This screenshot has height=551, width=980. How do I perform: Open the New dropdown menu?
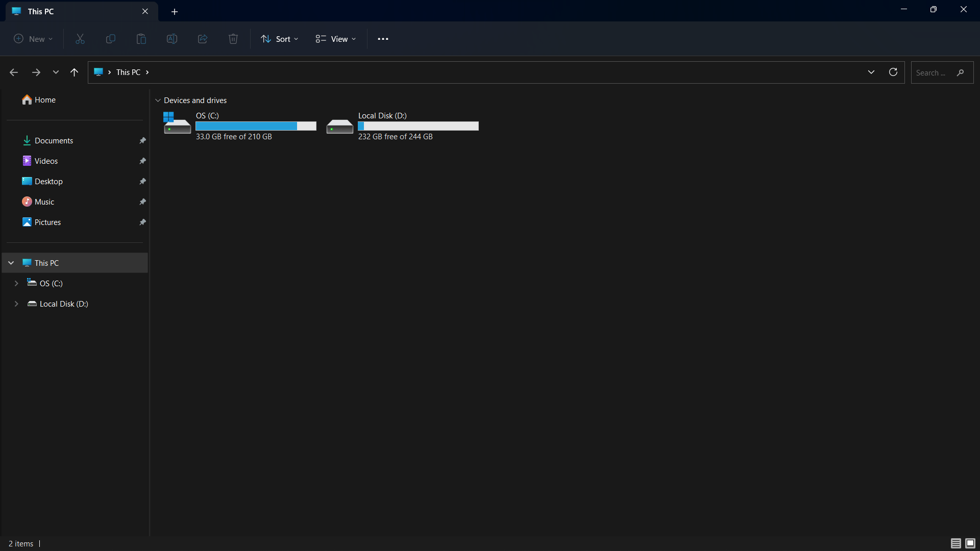33,39
